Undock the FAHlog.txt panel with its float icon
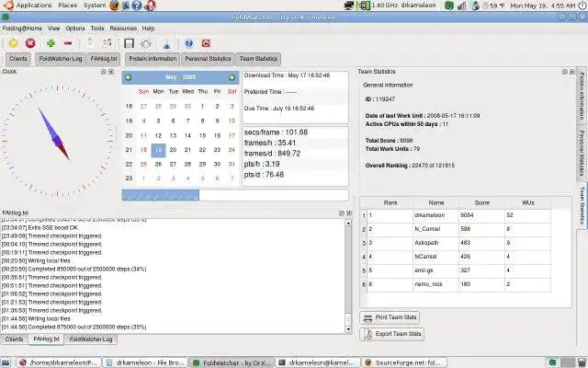Viewport: 588px width, 368px height. tap(341, 213)
